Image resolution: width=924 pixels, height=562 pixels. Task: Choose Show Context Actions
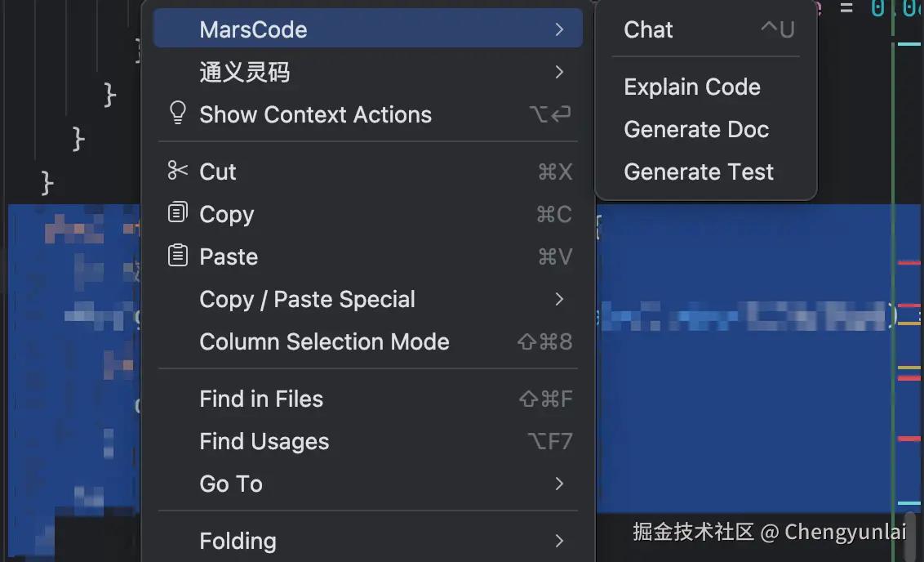[x=315, y=114]
